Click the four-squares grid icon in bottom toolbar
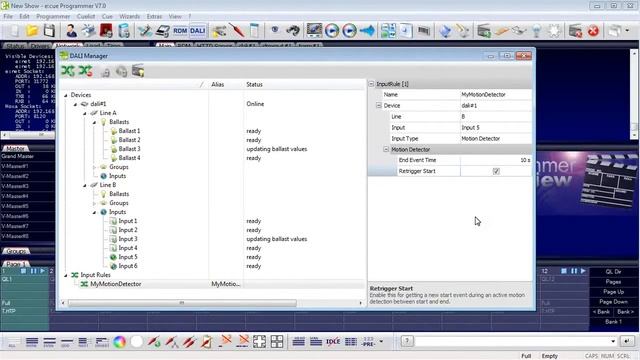Viewport: 640px width, 360px height. coord(277,342)
